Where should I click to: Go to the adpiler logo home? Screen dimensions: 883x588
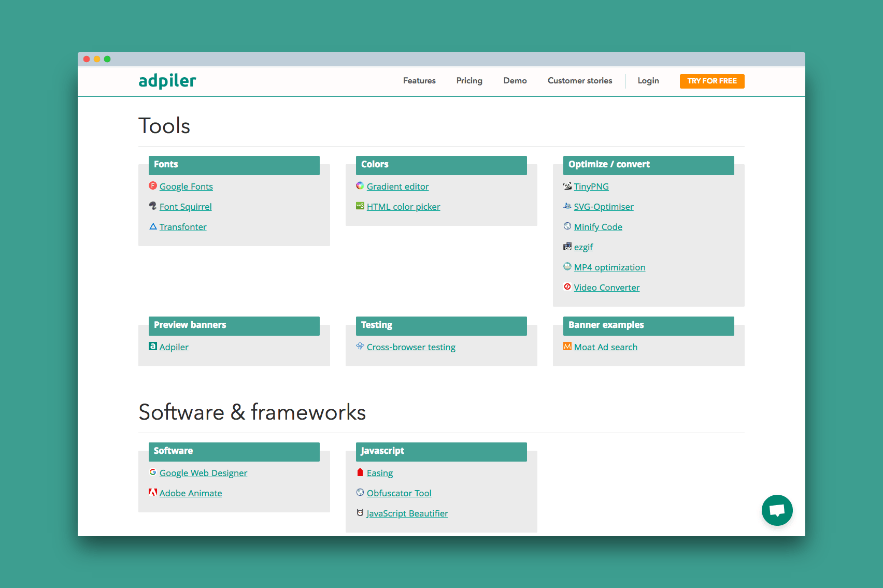(167, 81)
